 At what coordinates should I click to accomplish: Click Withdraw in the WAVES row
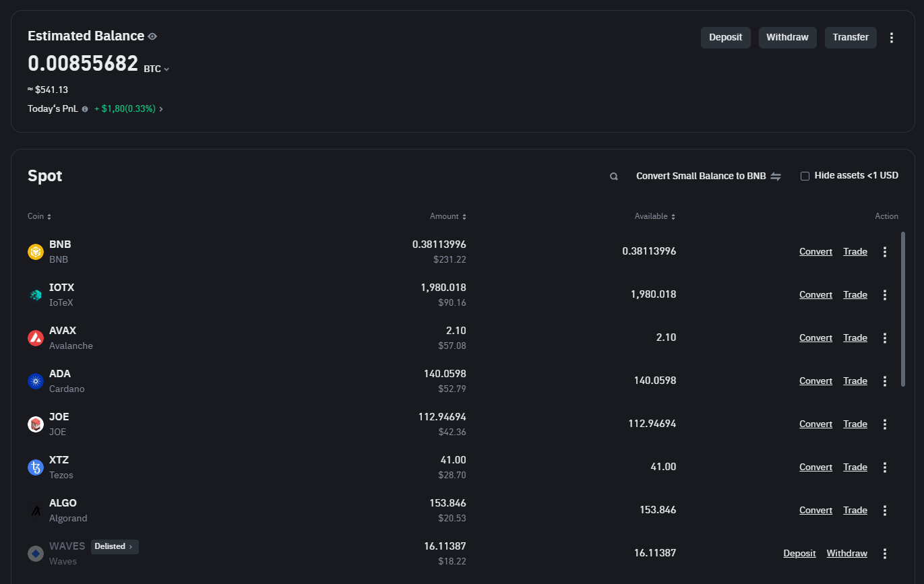[847, 553]
